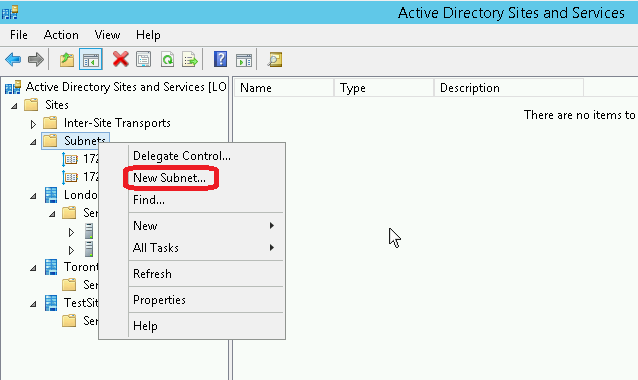Select the Subnets folder icon
The image size is (638, 380).
50,141
